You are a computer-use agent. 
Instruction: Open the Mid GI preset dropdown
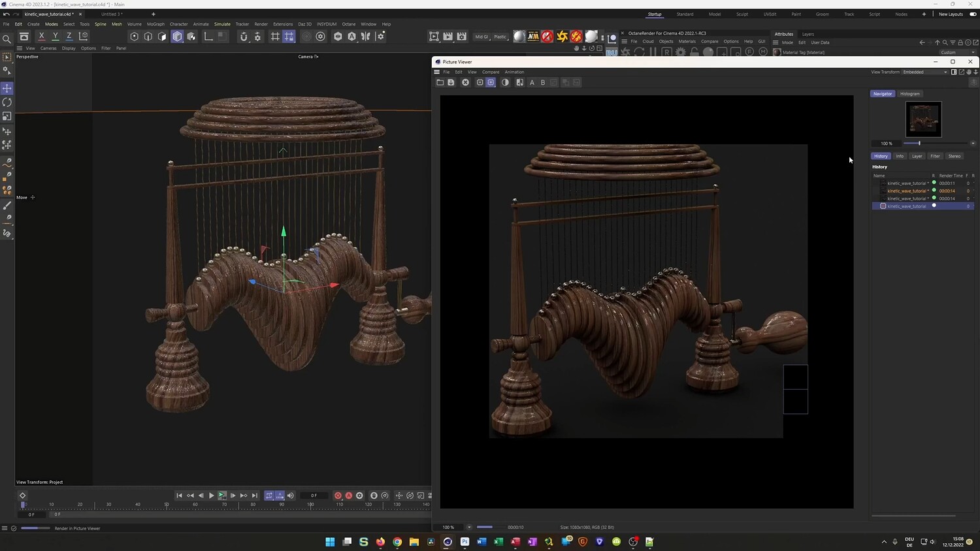click(482, 37)
